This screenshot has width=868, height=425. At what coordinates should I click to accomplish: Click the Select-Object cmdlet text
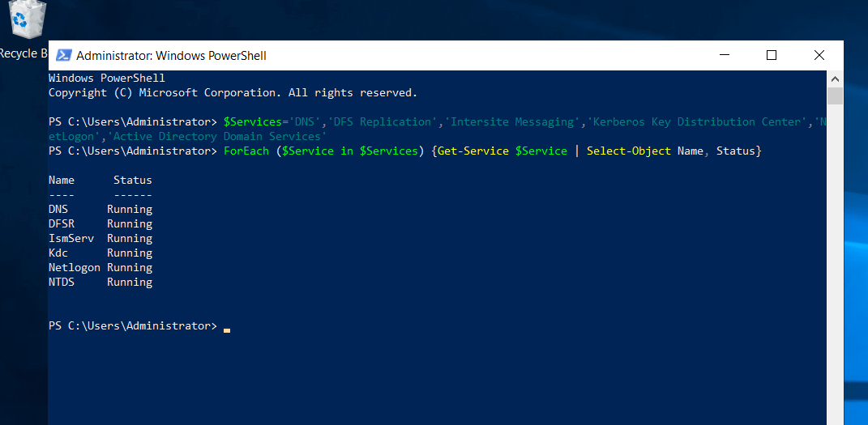coord(629,151)
